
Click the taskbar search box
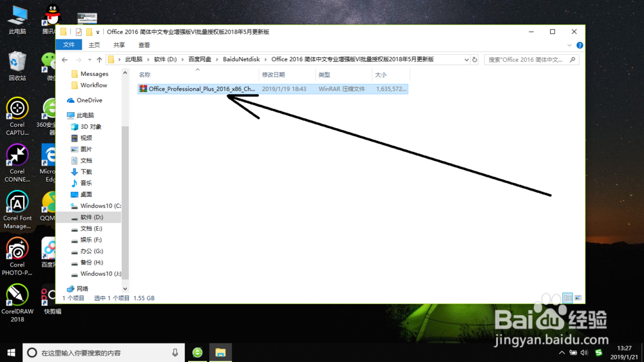[x=104, y=352]
